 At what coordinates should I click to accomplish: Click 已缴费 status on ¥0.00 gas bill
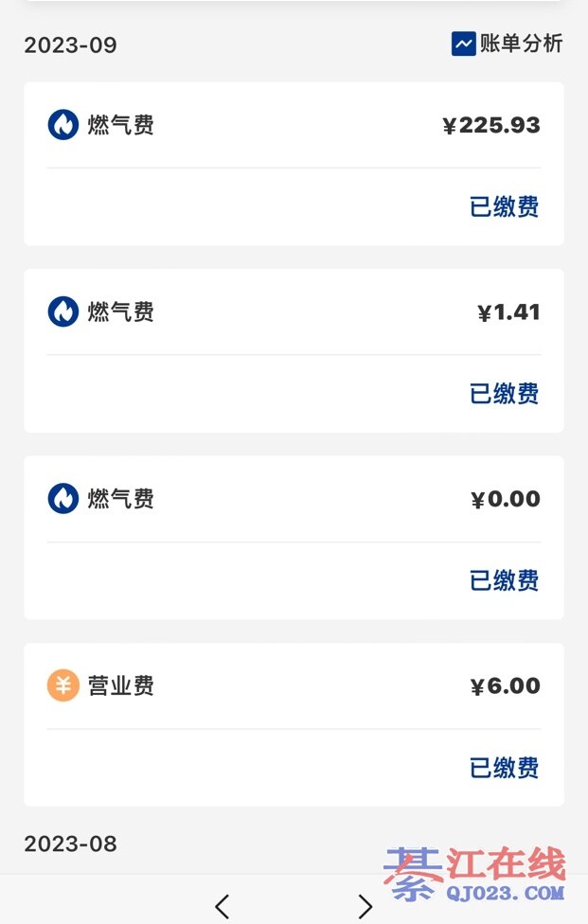coord(505,580)
